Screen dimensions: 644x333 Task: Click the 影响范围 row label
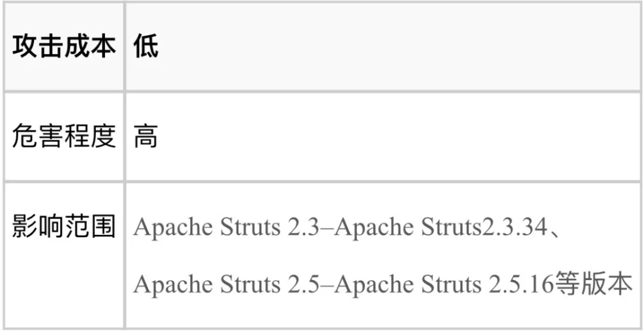click(x=64, y=227)
